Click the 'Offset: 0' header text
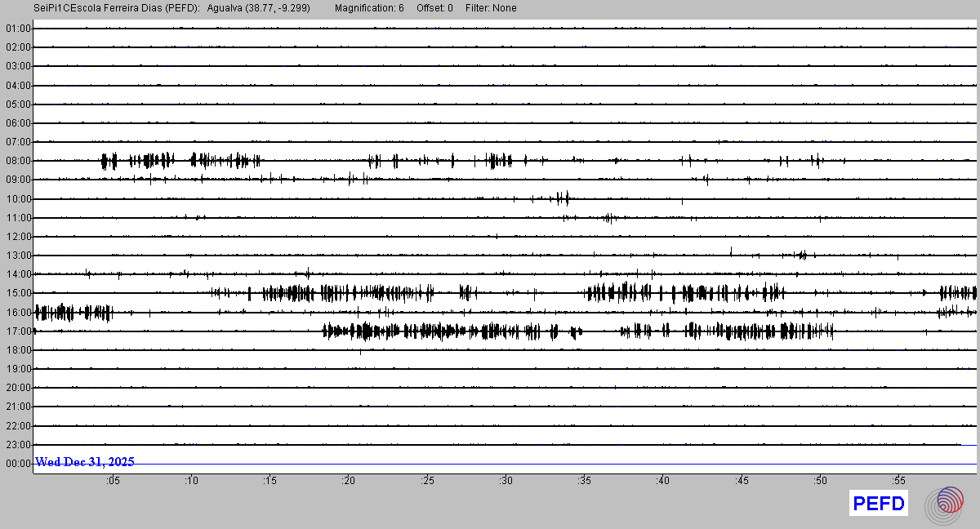980x529 pixels. (x=434, y=8)
